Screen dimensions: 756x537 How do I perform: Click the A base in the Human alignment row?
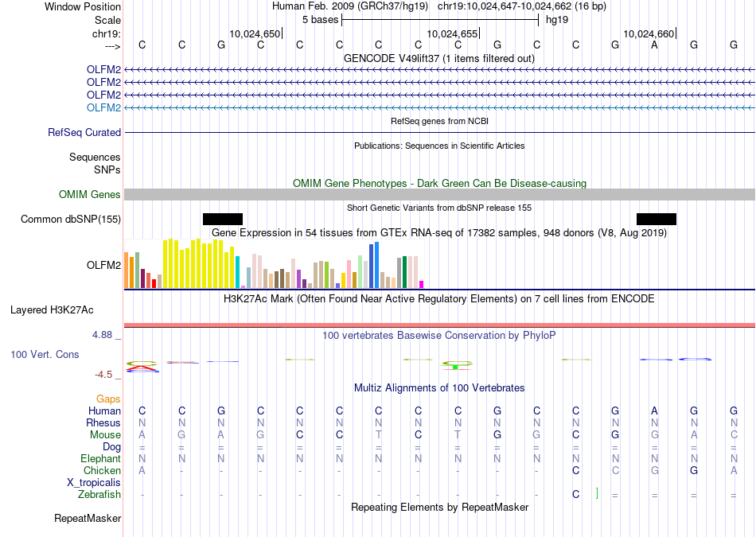point(654,411)
